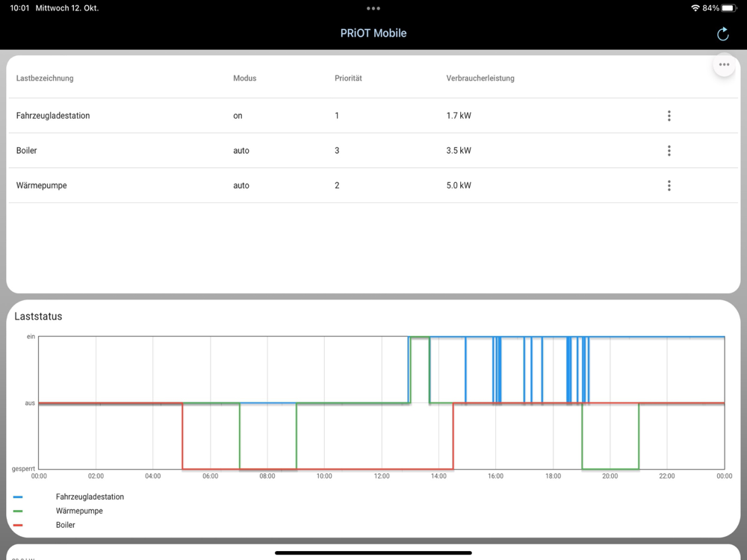
Task: Select the Wärmepumpe table row name
Action: [x=41, y=185]
